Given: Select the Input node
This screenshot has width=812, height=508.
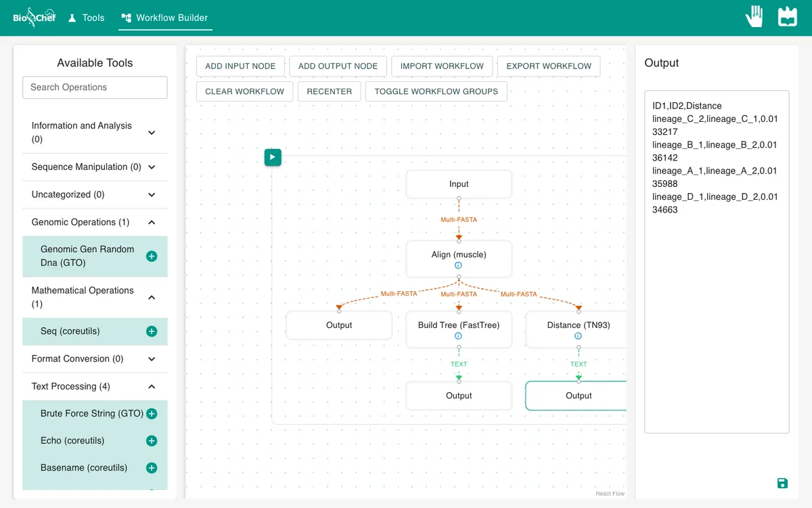Looking at the screenshot, I should (x=459, y=184).
